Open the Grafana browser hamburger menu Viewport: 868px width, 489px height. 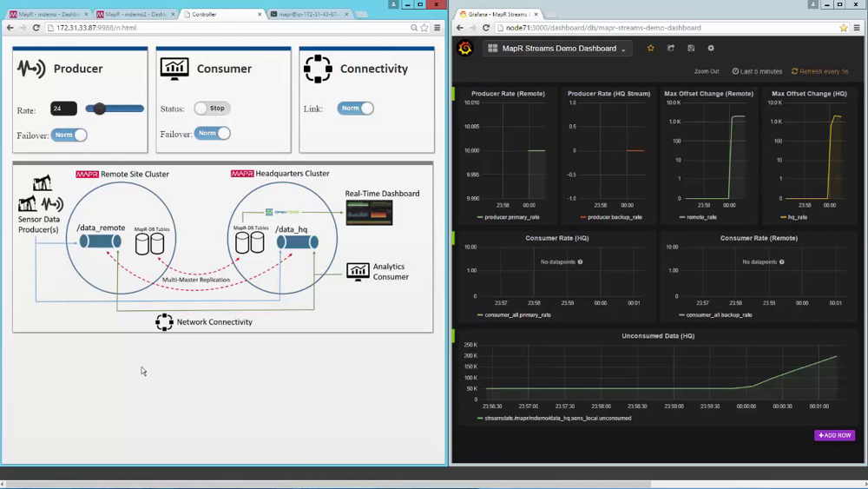[x=857, y=28]
